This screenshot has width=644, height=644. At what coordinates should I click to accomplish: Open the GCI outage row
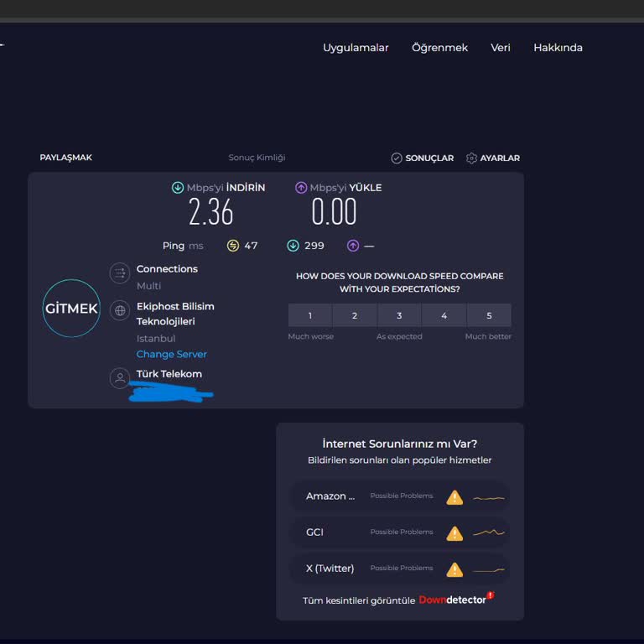coord(400,532)
